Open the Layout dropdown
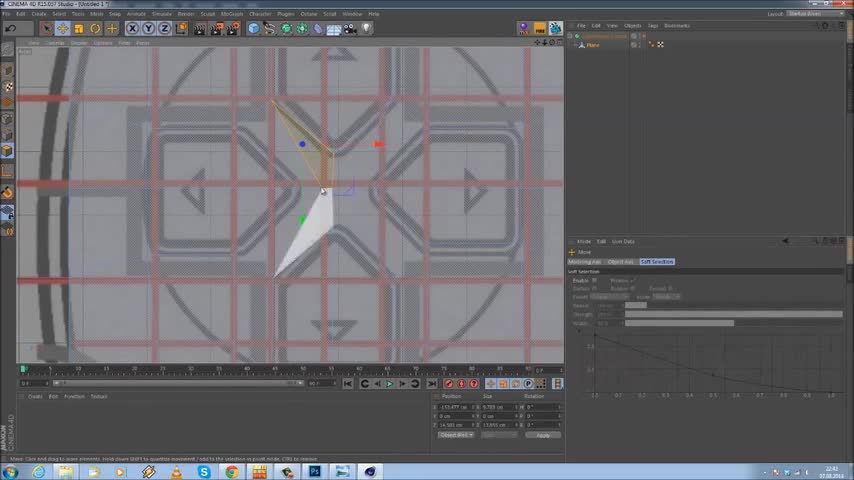This screenshot has width=854, height=480. 817,14
